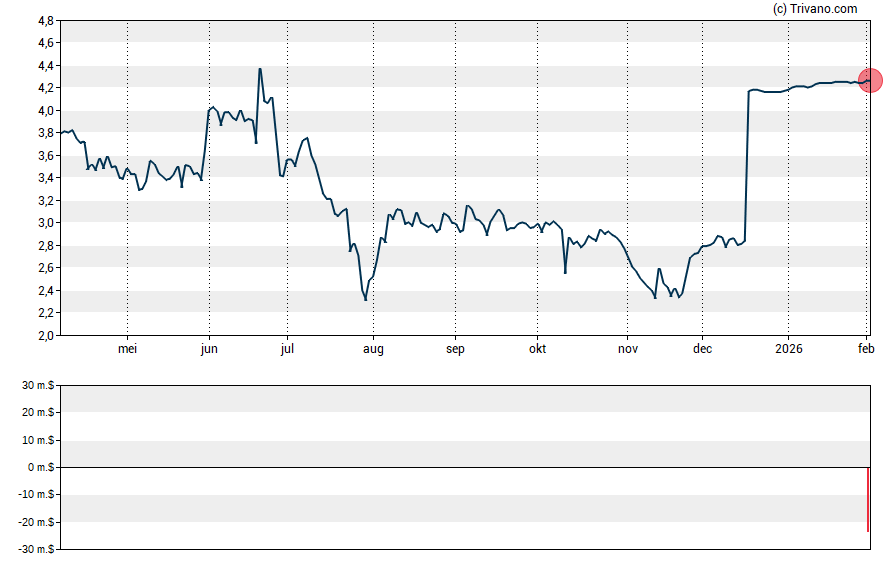
Task: Click the 'jul' axis label
Action: click(x=287, y=349)
